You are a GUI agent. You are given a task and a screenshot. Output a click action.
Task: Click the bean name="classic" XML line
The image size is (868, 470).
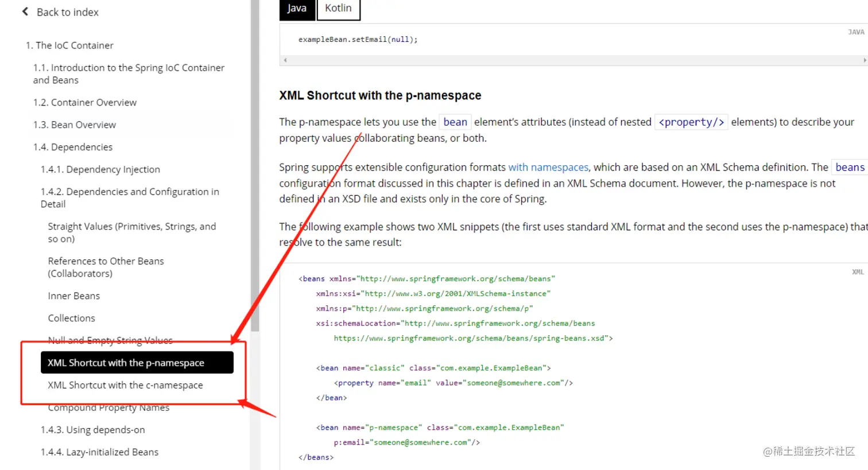coord(433,368)
